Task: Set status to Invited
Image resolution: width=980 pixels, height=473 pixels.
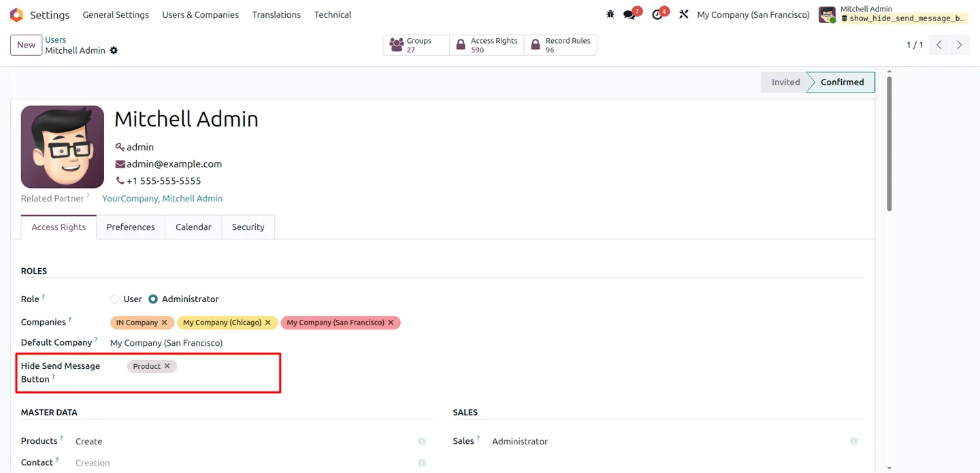Action: point(785,82)
